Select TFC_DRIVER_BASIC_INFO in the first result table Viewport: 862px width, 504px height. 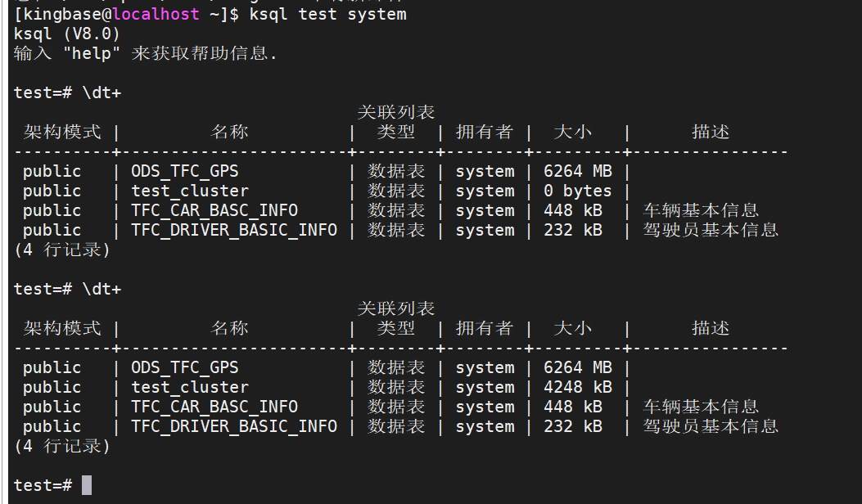[x=234, y=230]
